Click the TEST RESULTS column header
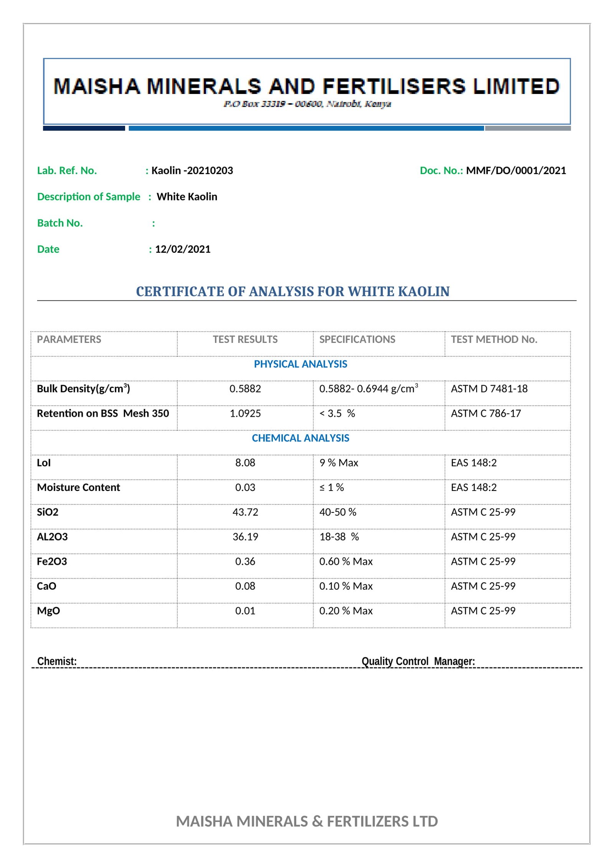 (245, 339)
